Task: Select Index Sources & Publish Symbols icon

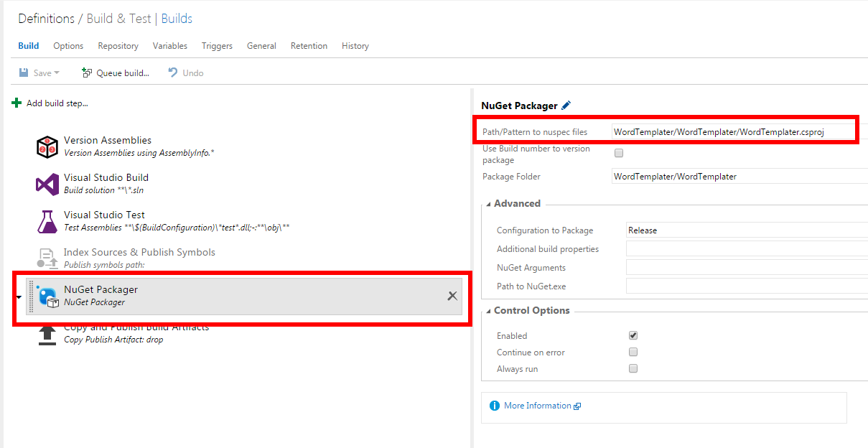Action: [47, 258]
